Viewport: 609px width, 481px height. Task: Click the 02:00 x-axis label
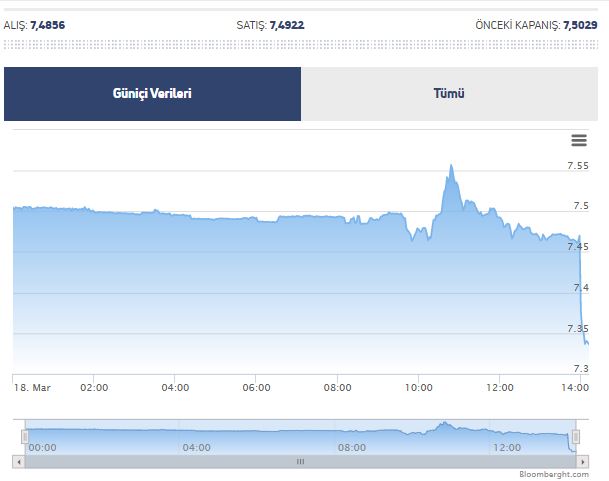point(94,387)
